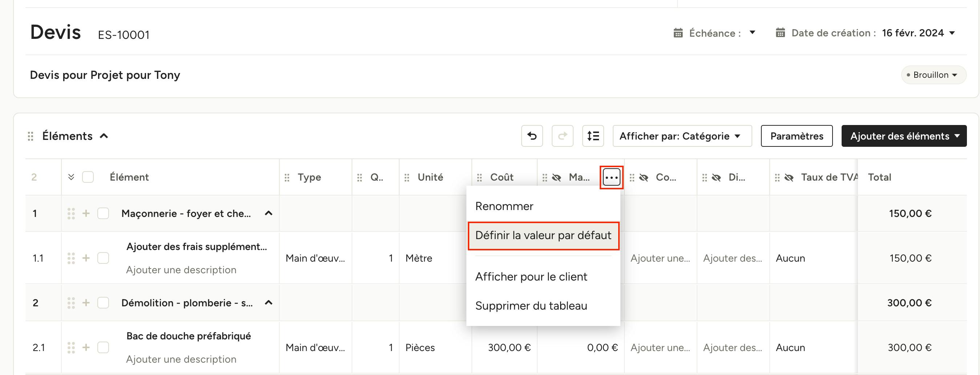Click the Total column header
Viewport: 980px width, 375px height.
coord(879,177)
